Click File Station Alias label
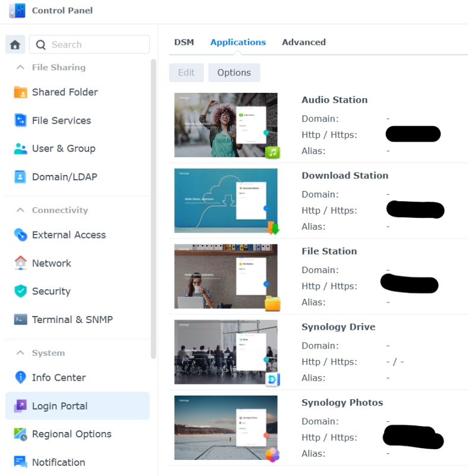 pyautogui.click(x=313, y=302)
